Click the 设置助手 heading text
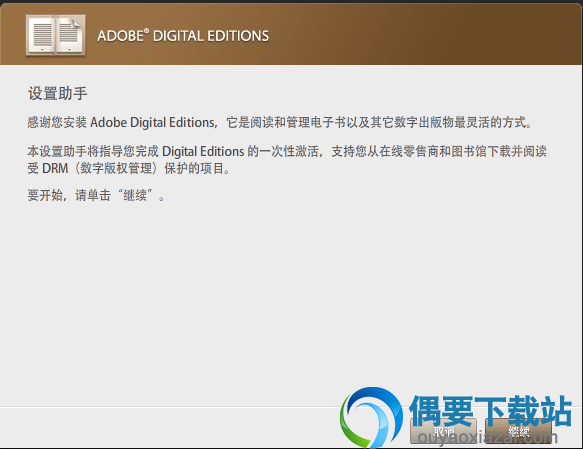Viewport: 583px width, 449px height. (58, 93)
